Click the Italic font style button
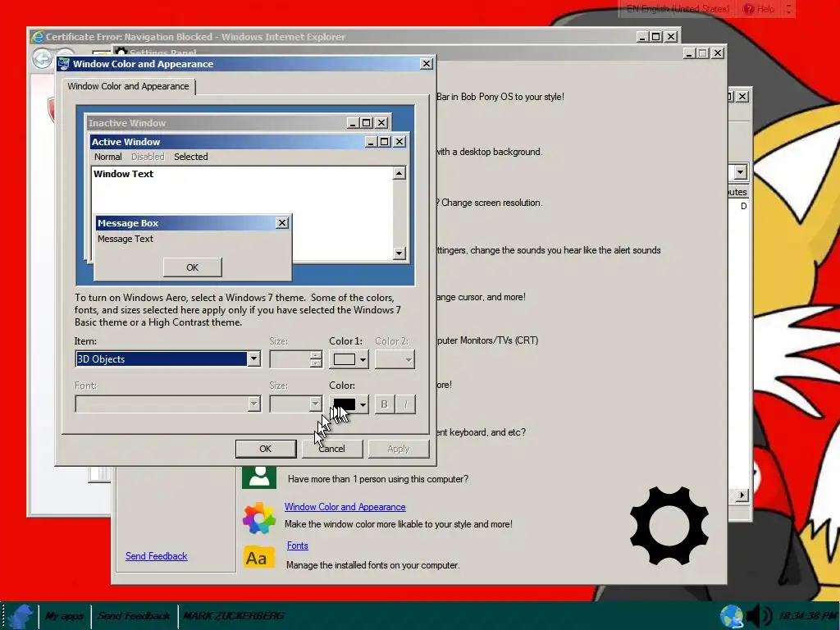 (405, 404)
